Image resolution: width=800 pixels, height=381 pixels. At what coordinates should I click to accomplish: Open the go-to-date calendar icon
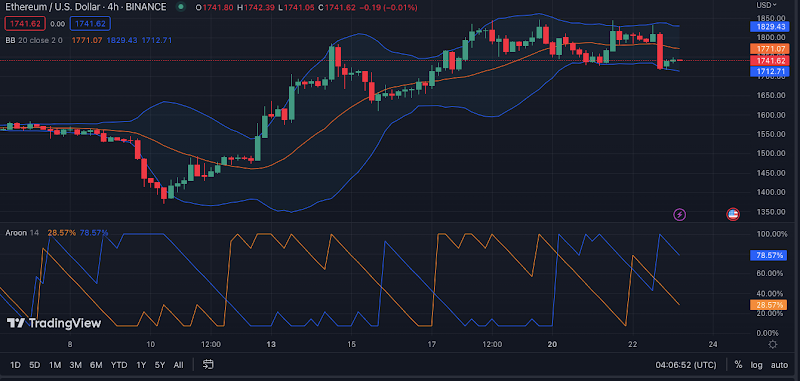tap(208, 364)
